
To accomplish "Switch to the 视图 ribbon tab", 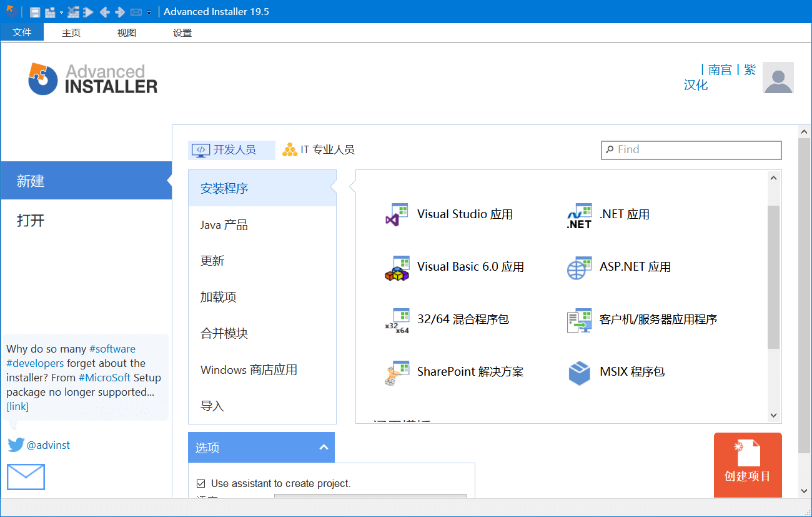I will click(x=126, y=33).
